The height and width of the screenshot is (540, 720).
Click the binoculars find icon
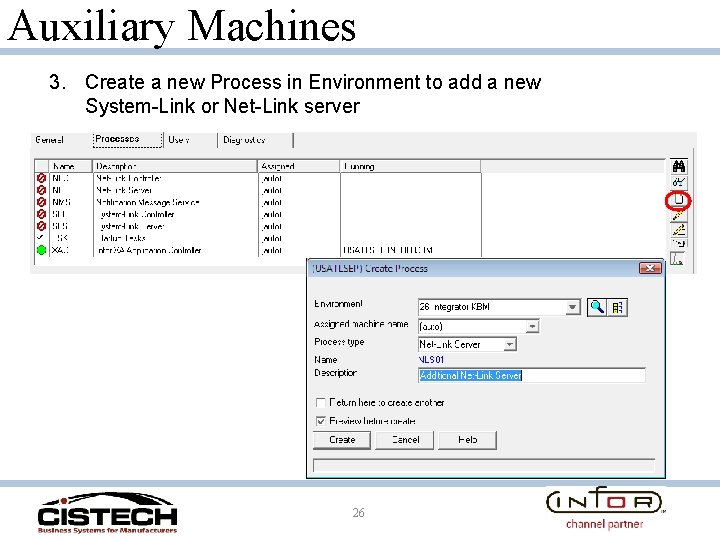(x=679, y=166)
